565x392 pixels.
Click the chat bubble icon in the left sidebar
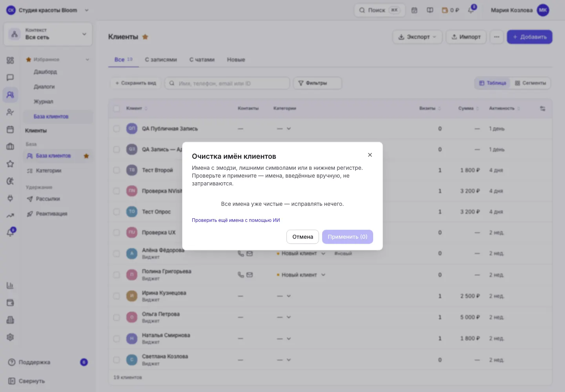pyautogui.click(x=10, y=78)
